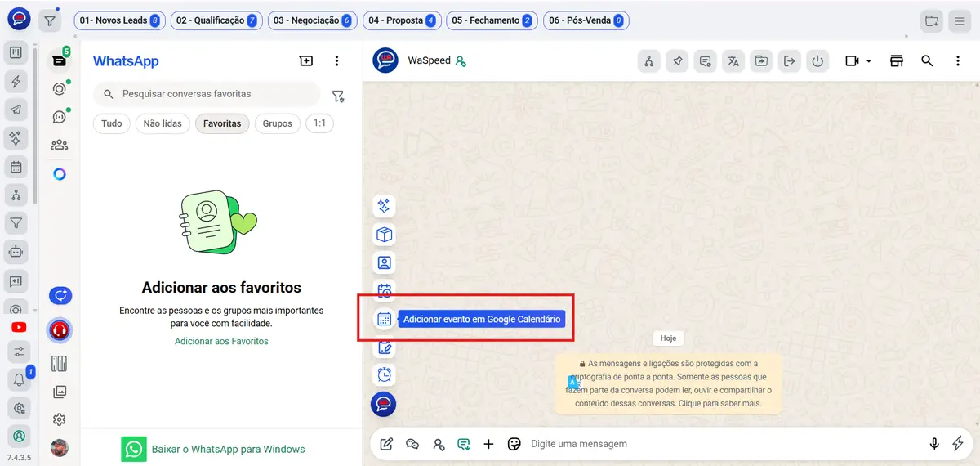Select the 03 - Negociação tab

[312, 20]
